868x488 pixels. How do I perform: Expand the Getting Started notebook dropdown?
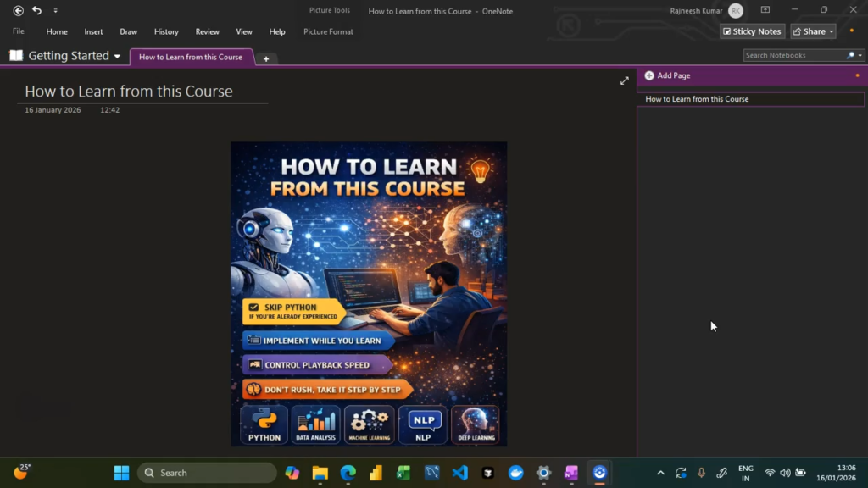pyautogui.click(x=117, y=57)
